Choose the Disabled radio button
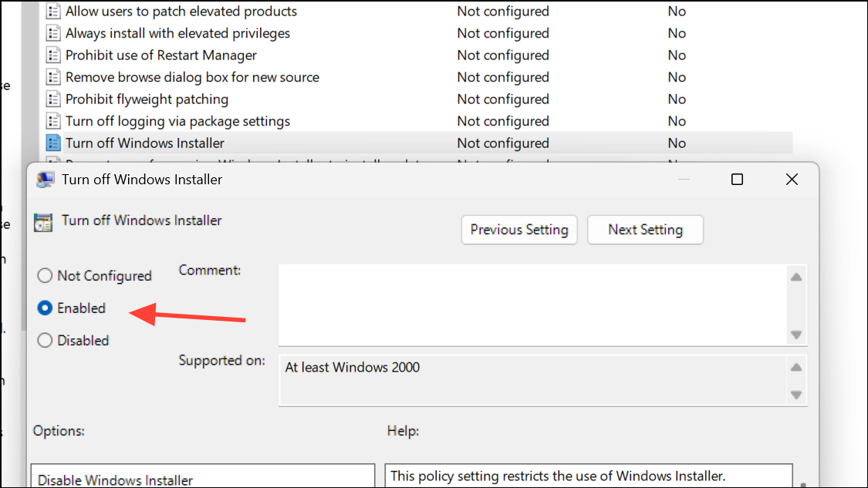This screenshot has width=868, height=488. 45,340
